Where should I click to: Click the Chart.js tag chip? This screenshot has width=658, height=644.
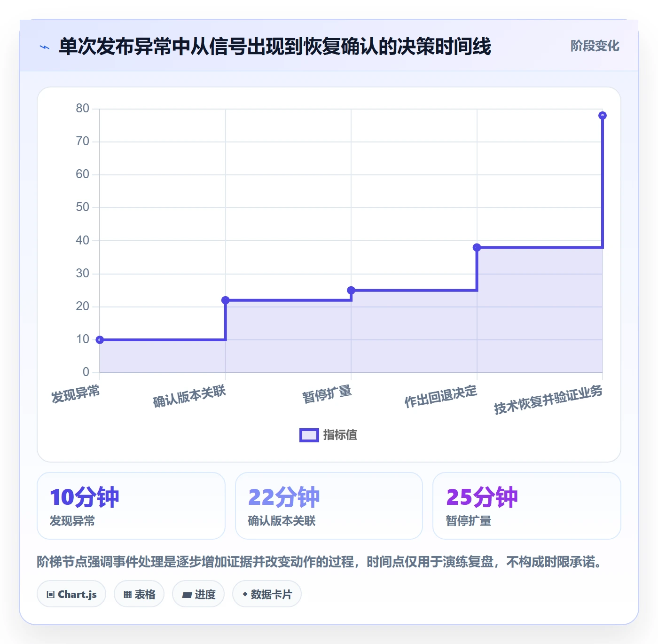coord(71,594)
